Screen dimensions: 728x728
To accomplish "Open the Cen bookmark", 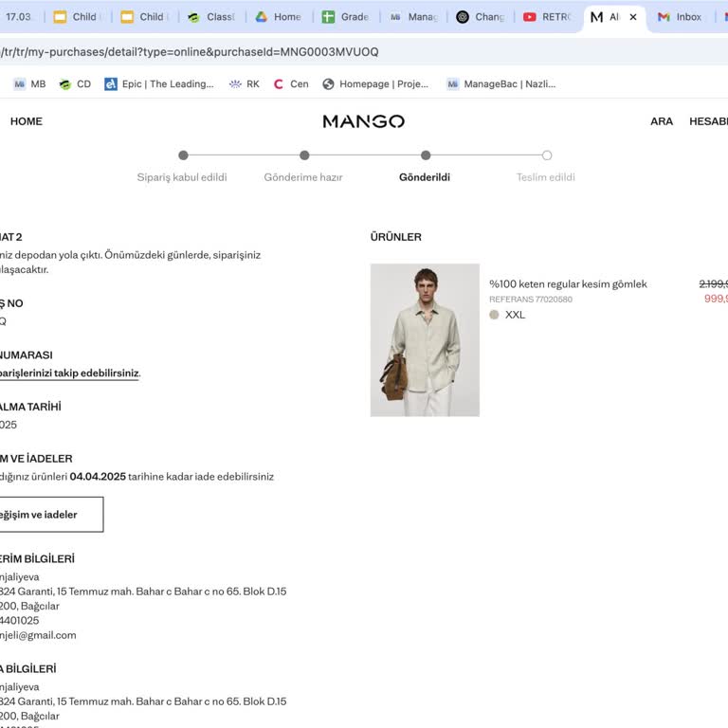I will pyautogui.click(x=291, y=84).
